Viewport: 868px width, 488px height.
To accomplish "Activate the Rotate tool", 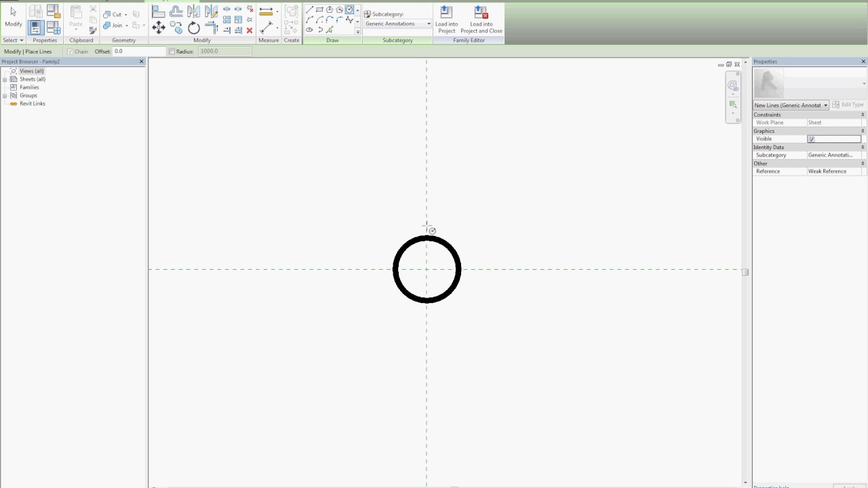I will pos(194,27).
